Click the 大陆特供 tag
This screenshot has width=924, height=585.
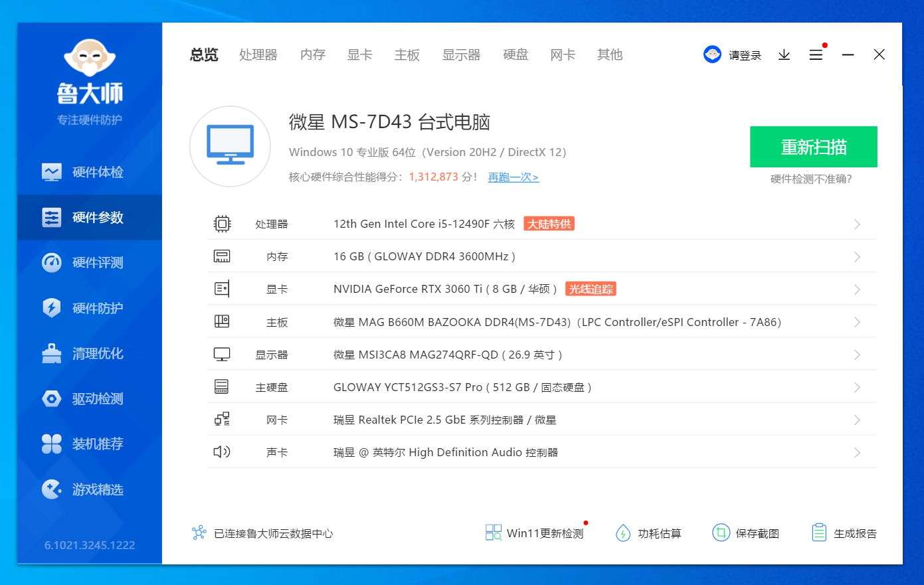[x=549, y=224]
